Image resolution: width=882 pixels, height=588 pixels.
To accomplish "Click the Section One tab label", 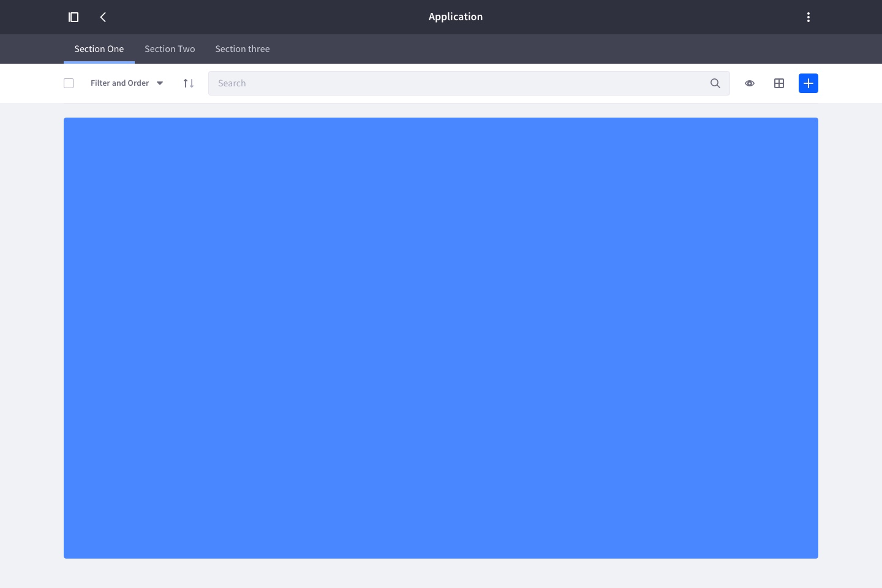I will (x=99, y=48).
